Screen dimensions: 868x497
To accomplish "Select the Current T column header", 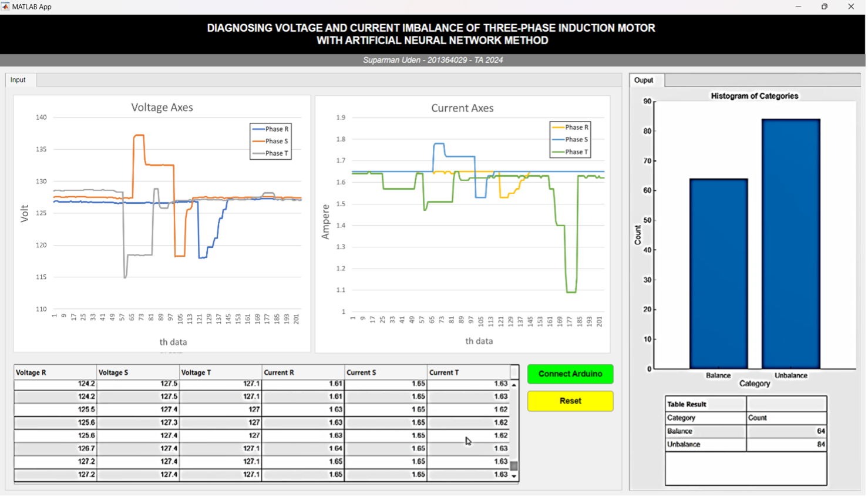I will [x=469, y=373].
